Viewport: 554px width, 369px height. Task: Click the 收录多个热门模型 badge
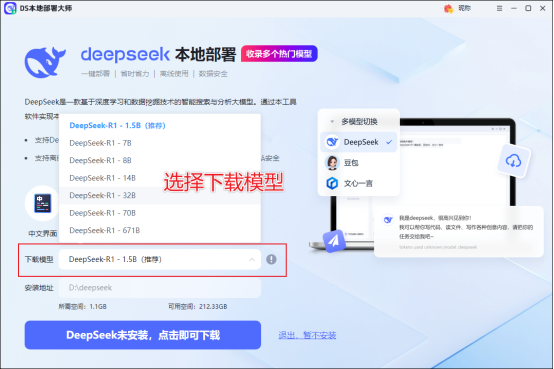(x=279, y=54)
